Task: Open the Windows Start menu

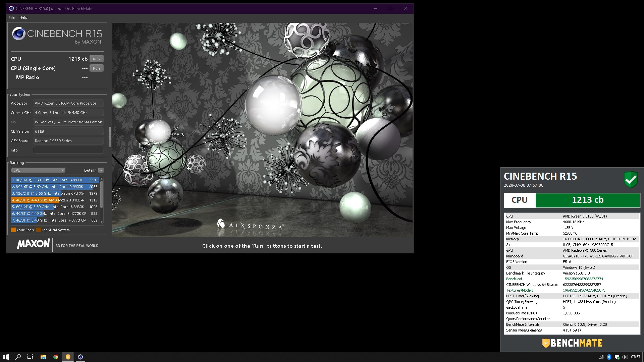Action: tap(6, 357)
